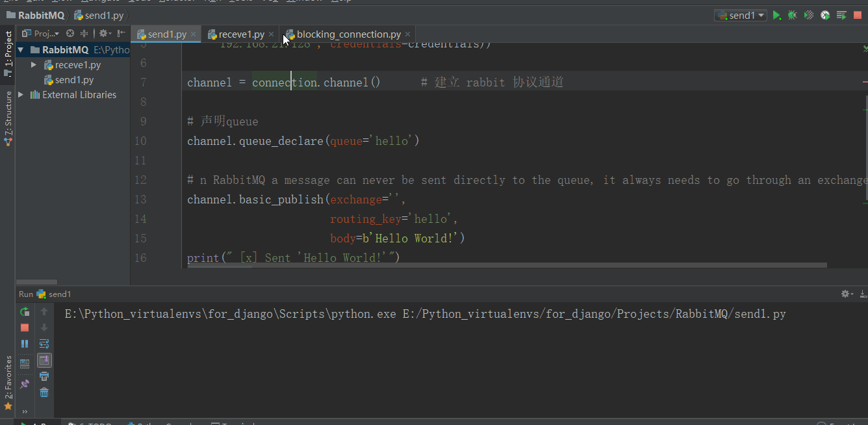Toggle soft-wrap in Run console
This screenshot has width=868, height=425.
pyautogui.click(x=44, y=344)
